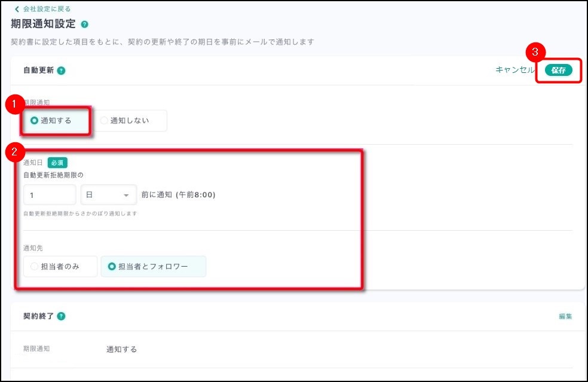
Task: Click help icon next to 自動更新
Action: tap(61, 71)
